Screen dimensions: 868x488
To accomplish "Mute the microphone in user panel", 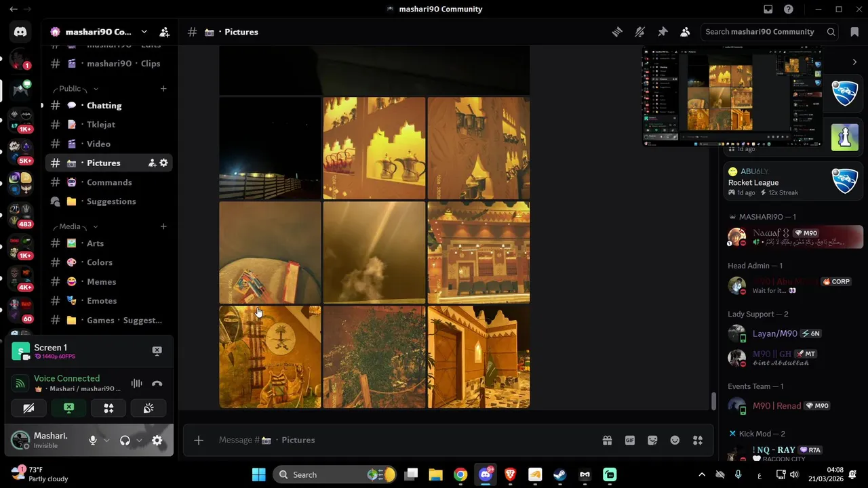I will (x=93, y=441).
